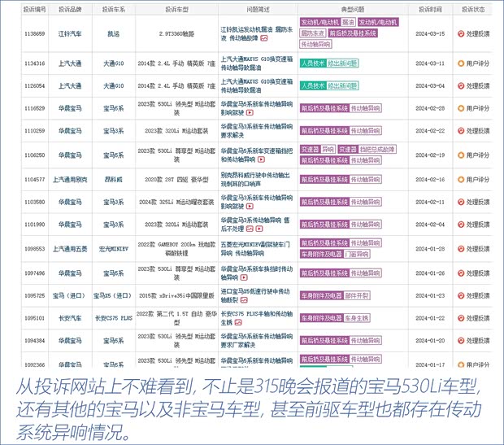Play the video icon in row 1097496 summary

244,277
